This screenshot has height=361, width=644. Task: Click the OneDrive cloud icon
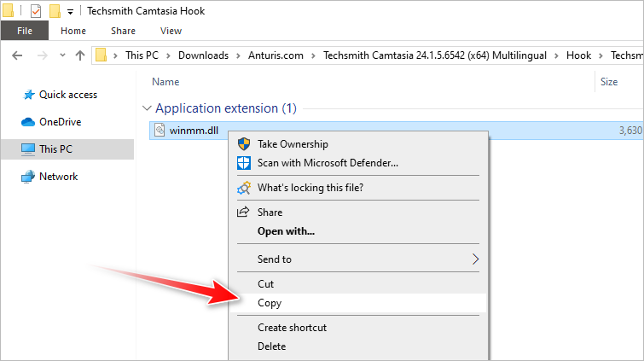coord(27,122)
